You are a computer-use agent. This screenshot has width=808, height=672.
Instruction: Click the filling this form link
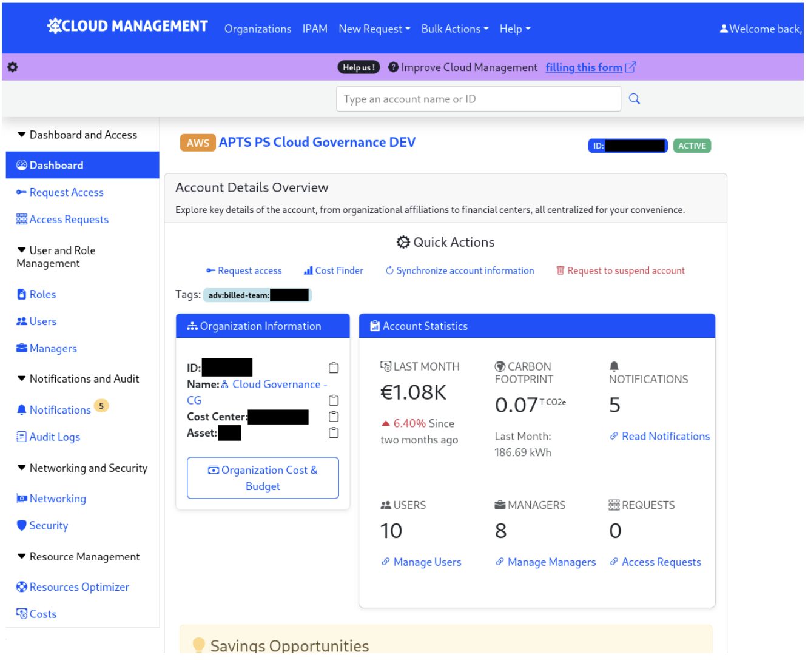click(x=584, y=67)
